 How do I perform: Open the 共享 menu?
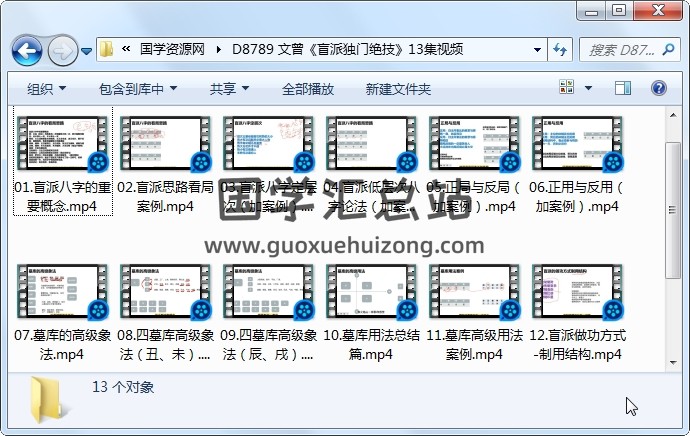229,89
